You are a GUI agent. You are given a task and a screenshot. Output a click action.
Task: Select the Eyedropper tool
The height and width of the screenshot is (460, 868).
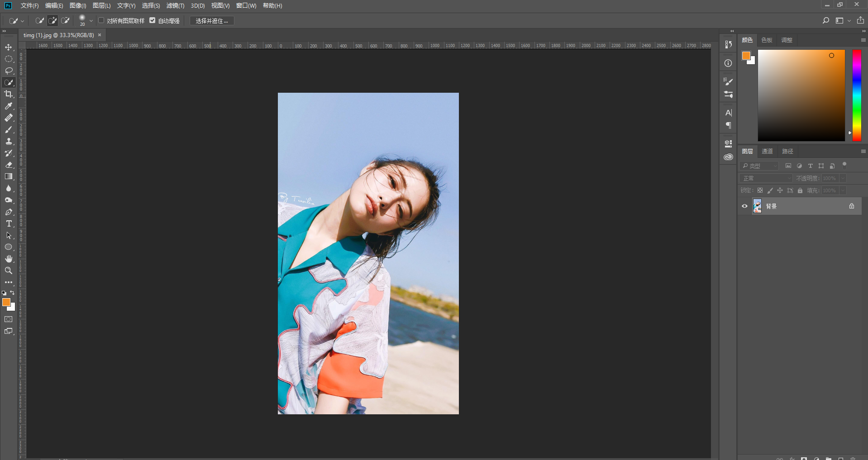9,106
